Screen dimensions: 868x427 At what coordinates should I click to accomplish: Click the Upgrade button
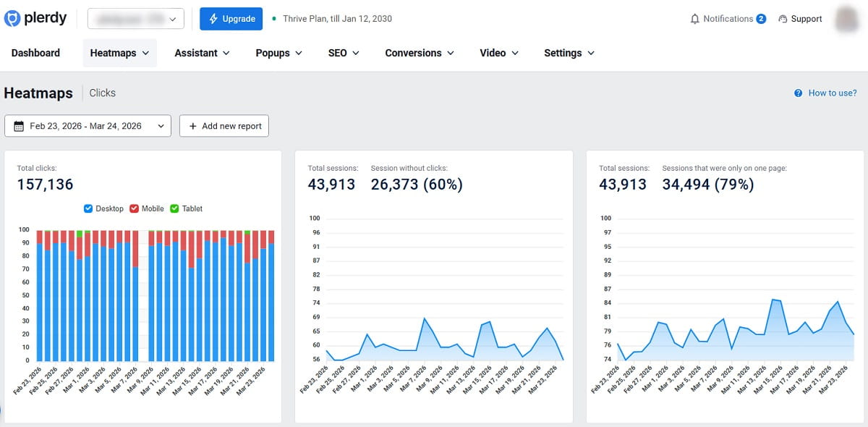231,19
